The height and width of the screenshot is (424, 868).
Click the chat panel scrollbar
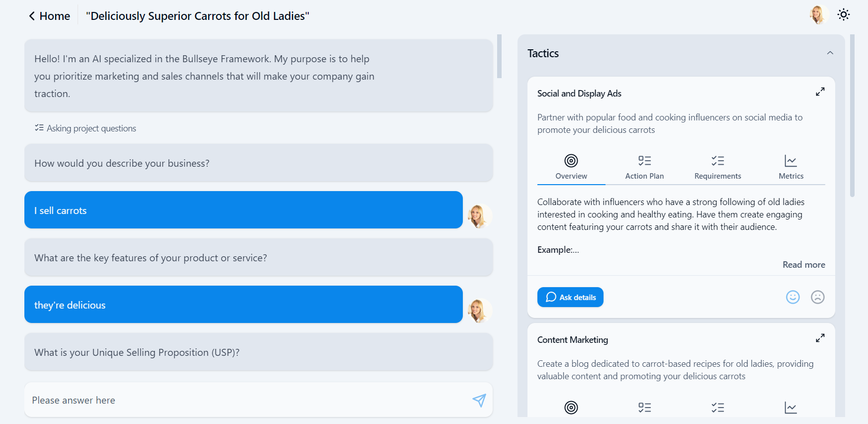(x=499, y=56)
